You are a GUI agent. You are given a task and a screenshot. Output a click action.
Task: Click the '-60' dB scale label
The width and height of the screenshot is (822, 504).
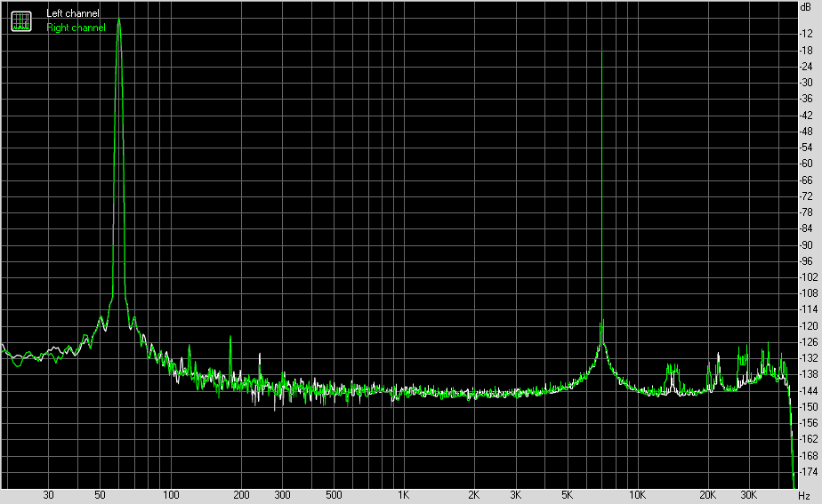(806, 164)
